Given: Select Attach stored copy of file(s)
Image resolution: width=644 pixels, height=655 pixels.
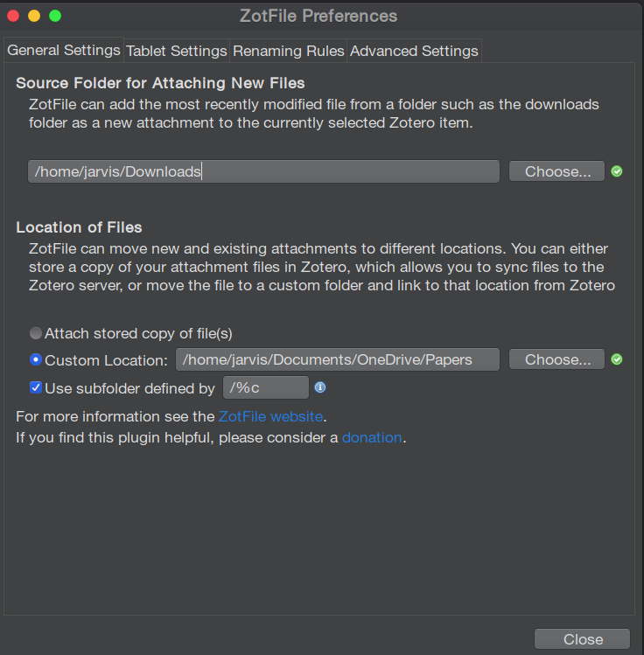Looking at the screenshot, I should (36, 333).
